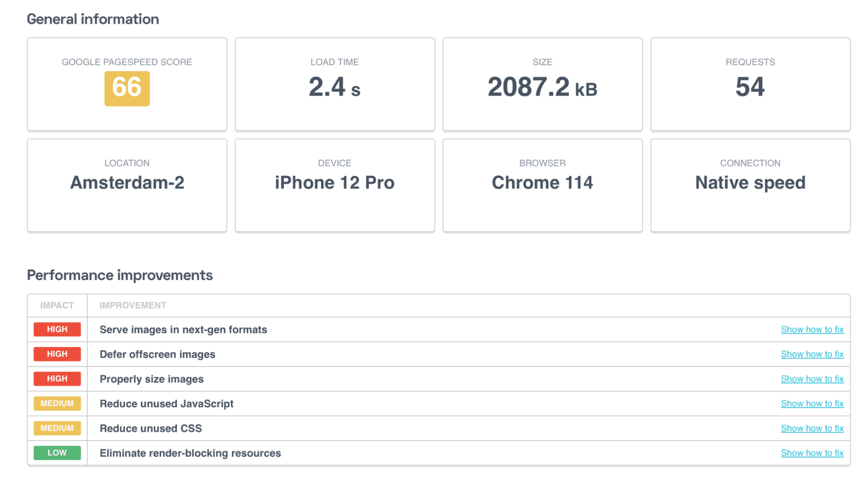Image resolution: width=868 pixels, height=484 pixels.
Task: Select the Requests 54 card
Action: coord(750,84)
